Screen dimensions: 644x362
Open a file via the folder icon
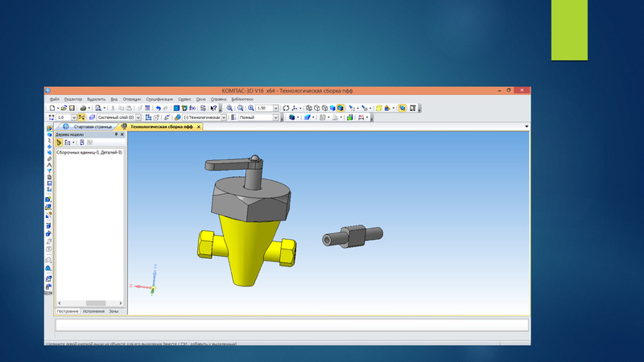[x=64, y=108]
